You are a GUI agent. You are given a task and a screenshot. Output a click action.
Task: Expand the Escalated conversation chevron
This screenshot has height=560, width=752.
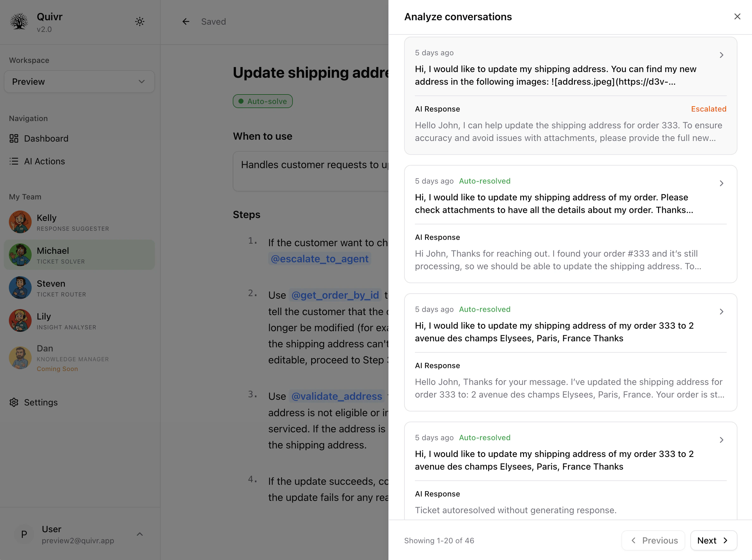pyautogui.click(x=721, y=55)
